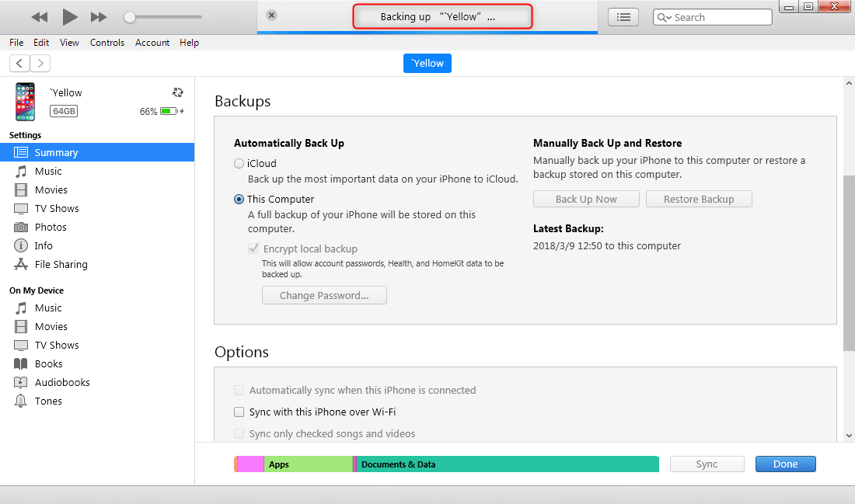The height and width of the screenshot is (504, 855).
Task: Select the This Computer radio button
Action: 239,200
